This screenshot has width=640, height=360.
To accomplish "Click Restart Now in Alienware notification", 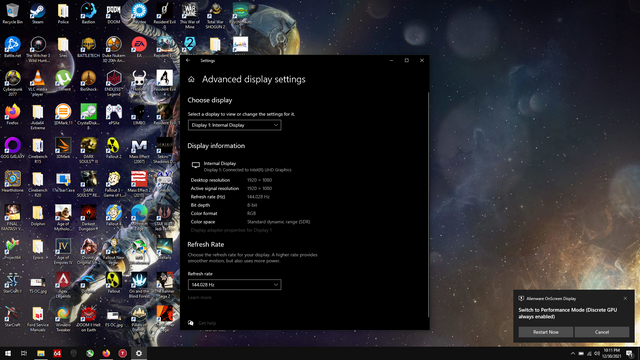I will pos(546,332).
